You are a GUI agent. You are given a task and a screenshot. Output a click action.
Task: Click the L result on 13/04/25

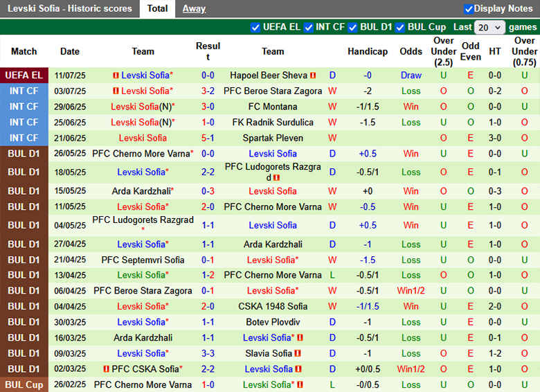pyautogui.click(x=332, y=275)
